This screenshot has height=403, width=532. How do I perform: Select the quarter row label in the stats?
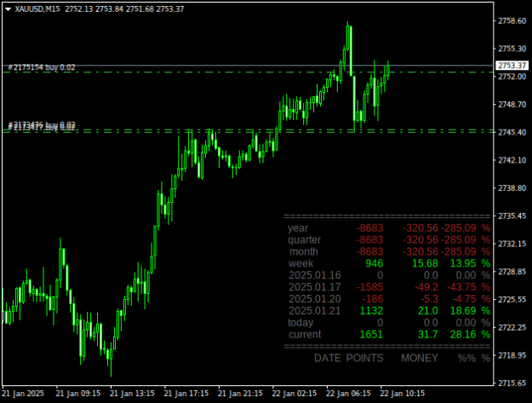click(304, 240)
